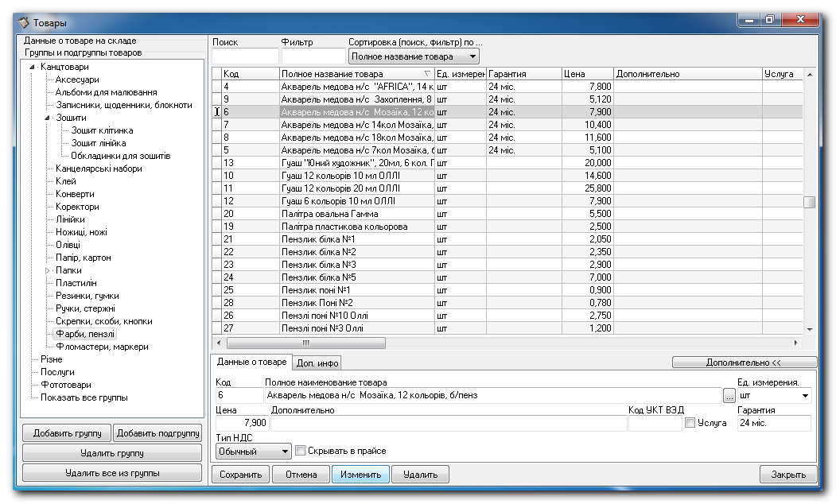836x504 pixels.
Task: Click the Цена input field
Action: [242, 423]
